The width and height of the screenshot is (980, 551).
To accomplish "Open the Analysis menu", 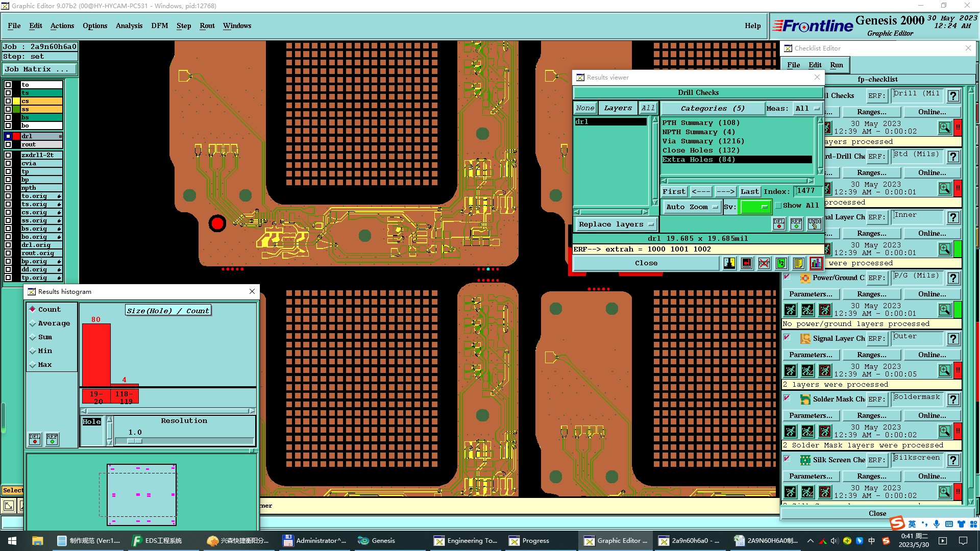I will pyautogui.click(x=129, y=26).
